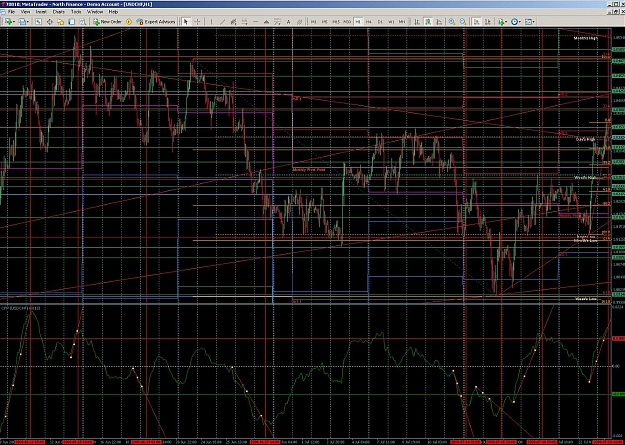Open the Charts menu

pos(58,12)
